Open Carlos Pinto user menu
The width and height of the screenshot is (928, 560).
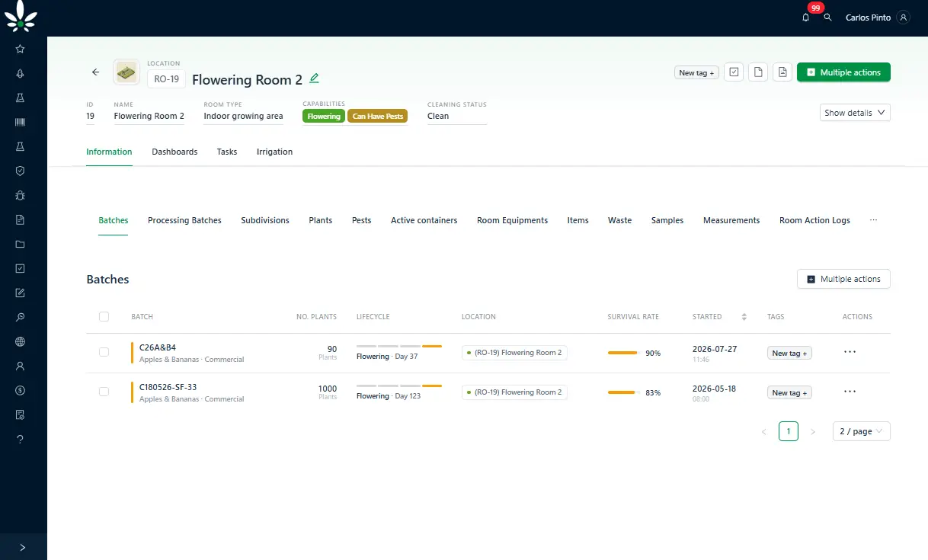point(878,17)
